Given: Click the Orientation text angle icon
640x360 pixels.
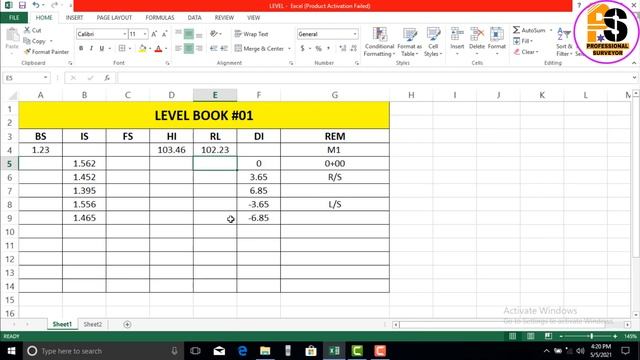Looking at the screenshot, I should pos(213,34).
